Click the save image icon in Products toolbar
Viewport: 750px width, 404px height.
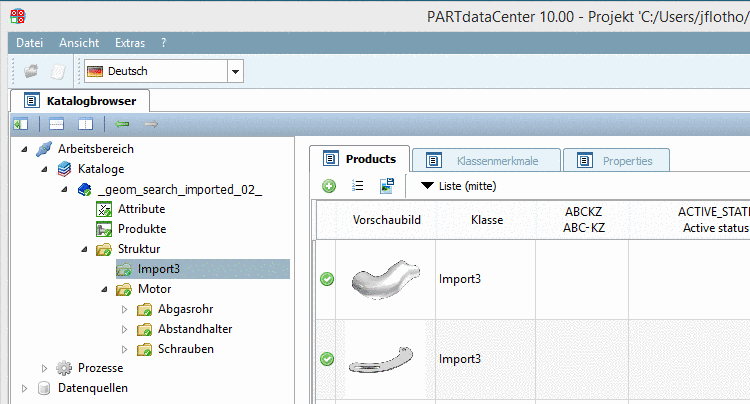[x=387, y=185]
